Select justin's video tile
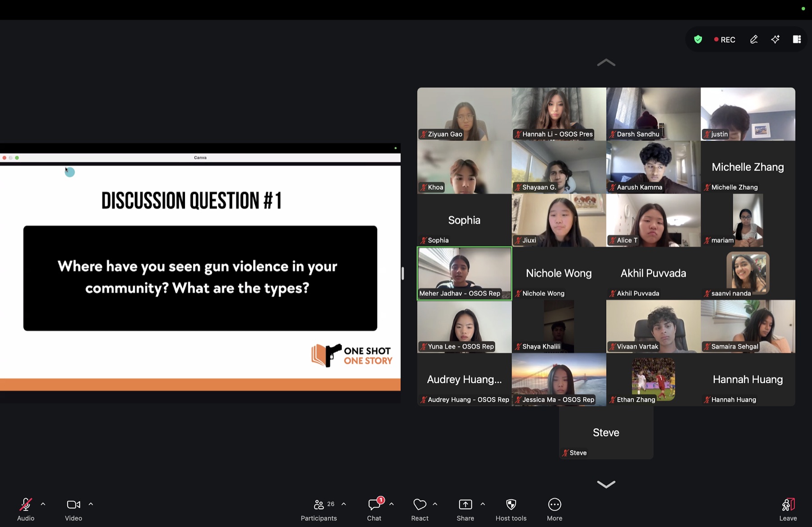 (x=748, y=114)
